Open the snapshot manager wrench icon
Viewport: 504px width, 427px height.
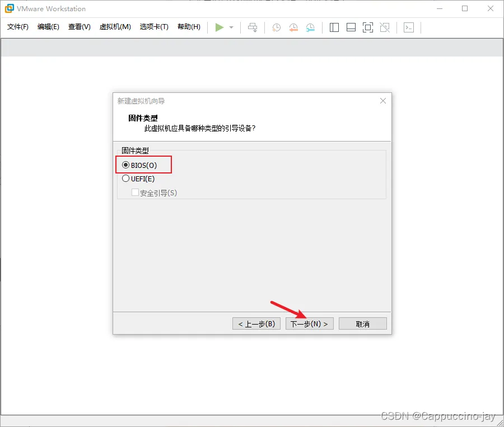pyautogui.click(x=310, y=27)
